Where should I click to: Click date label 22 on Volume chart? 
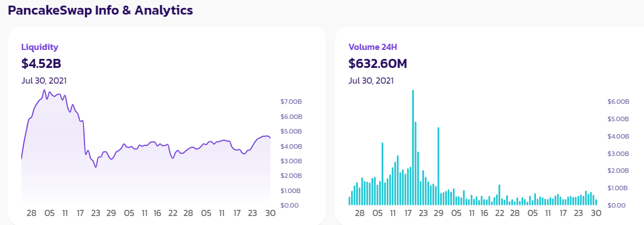(500, 213)
